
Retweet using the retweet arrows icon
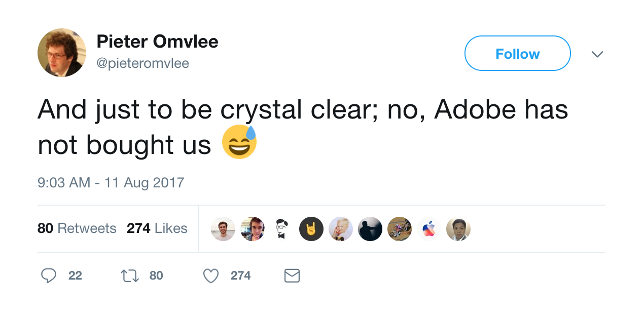click(x=129, y=276)
